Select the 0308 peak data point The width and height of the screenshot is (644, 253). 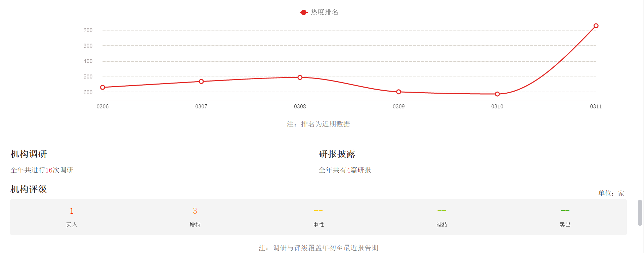[x=300, y=78]
